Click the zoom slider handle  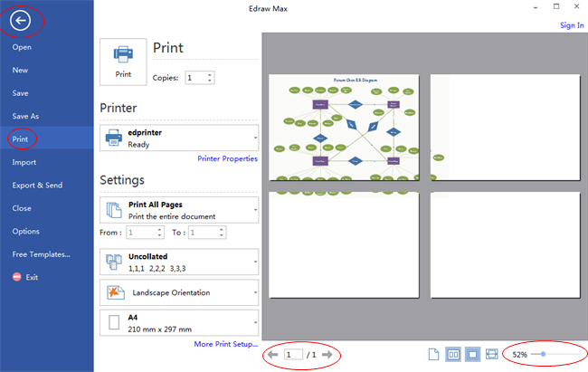click(x=543, y=354)
